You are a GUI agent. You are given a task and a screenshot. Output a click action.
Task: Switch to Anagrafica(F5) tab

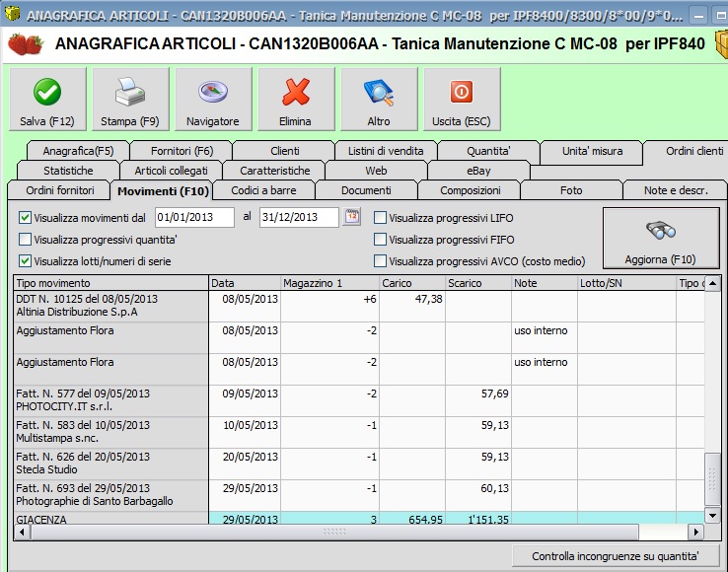[x=78, y=151]
